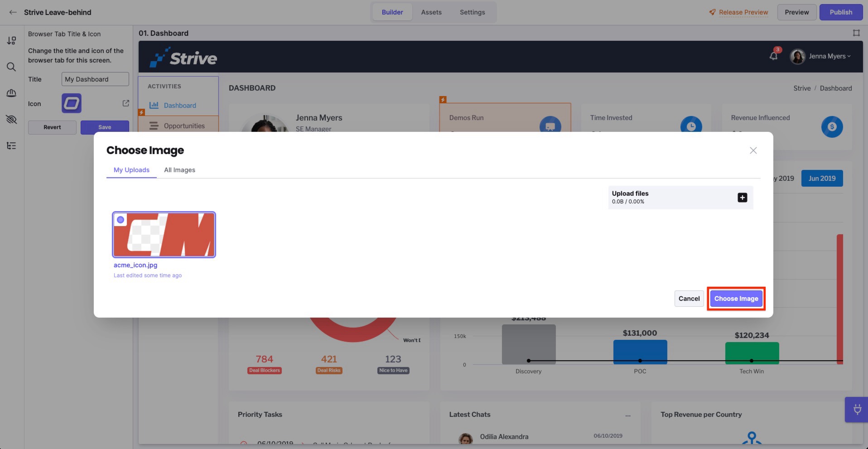Select the Jun 2019 date button
This screenshot has width=868, height=449.
(x=822, y=179)
